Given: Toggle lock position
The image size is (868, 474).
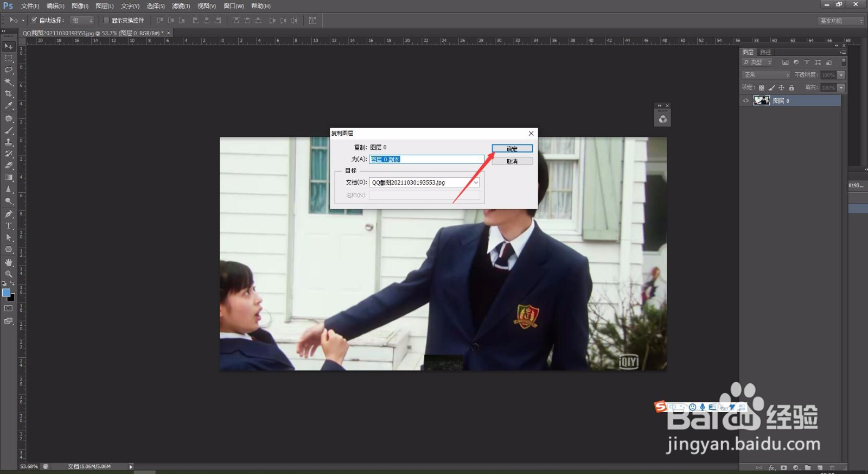Looking at the screenshot, I should pos(781,87).
